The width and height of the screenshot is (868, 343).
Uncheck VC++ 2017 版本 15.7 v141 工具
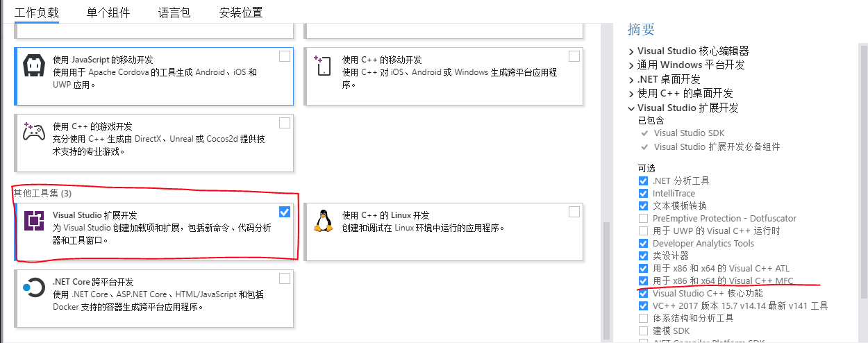coord(643,306)
